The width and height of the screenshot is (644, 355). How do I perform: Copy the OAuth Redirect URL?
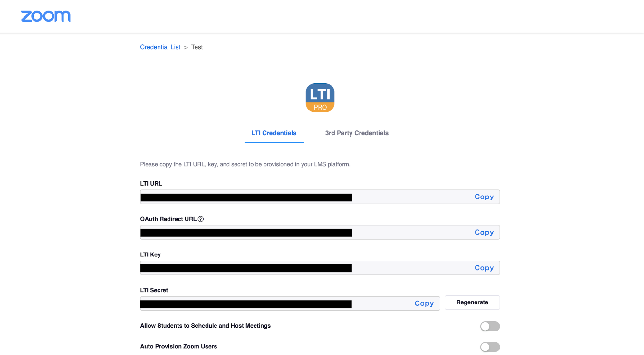pyautogui.click(x=484, y=232)
